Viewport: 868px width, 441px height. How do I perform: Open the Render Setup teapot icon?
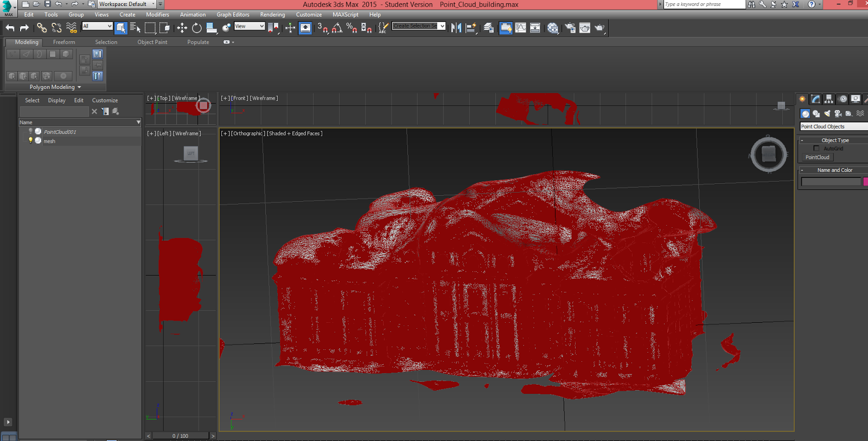coord(570,28)
